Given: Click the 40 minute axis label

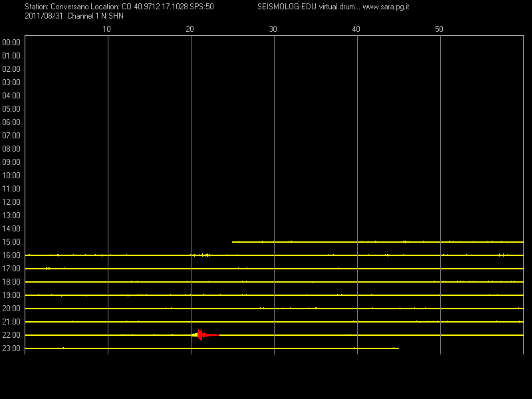Looking at the screenshot, I should [x=356, y=29].
